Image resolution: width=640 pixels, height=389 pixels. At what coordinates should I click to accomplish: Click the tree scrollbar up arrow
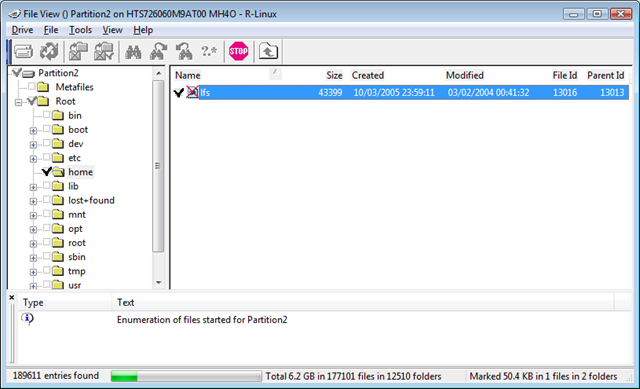[158, 73]
